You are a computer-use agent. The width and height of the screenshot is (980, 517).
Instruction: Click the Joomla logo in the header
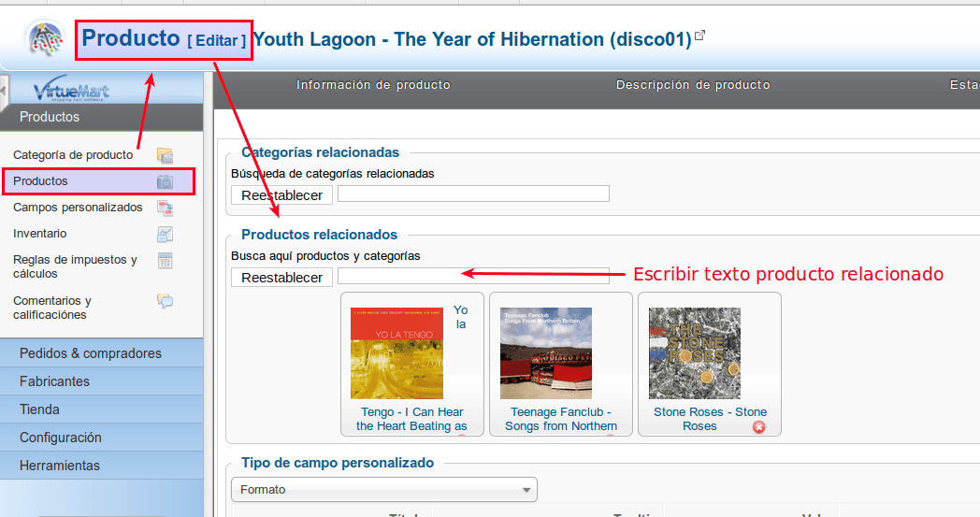point(45,38)
